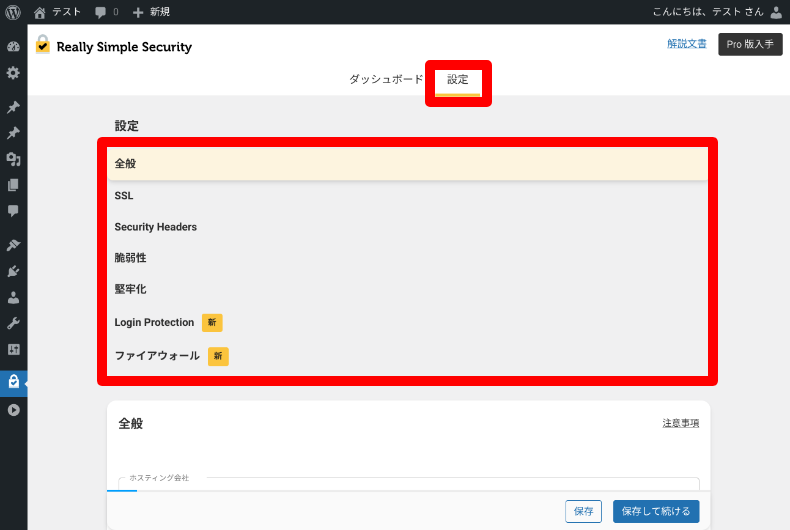
Task: Open the Pages icon in sidebar
Action: point(13,185)
